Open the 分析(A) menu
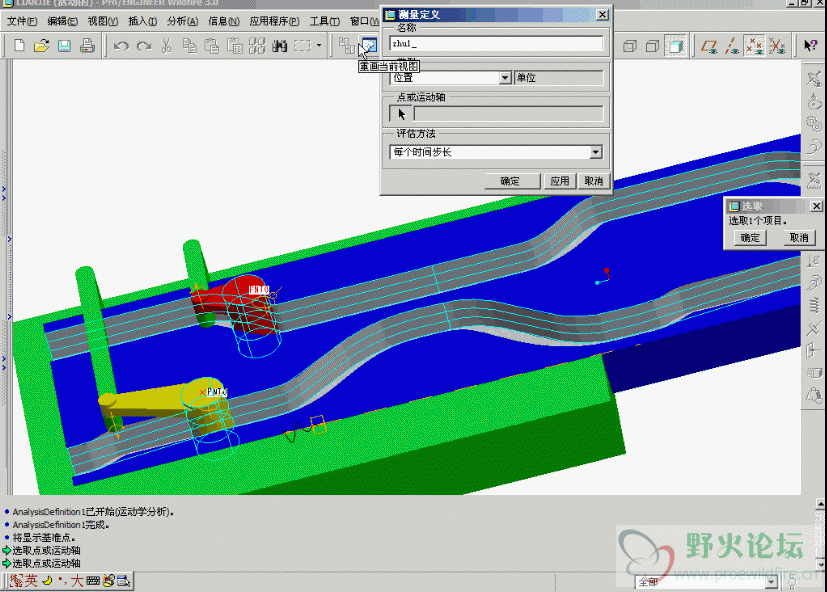The image size is (827, 592). click(x=182, y=21)
